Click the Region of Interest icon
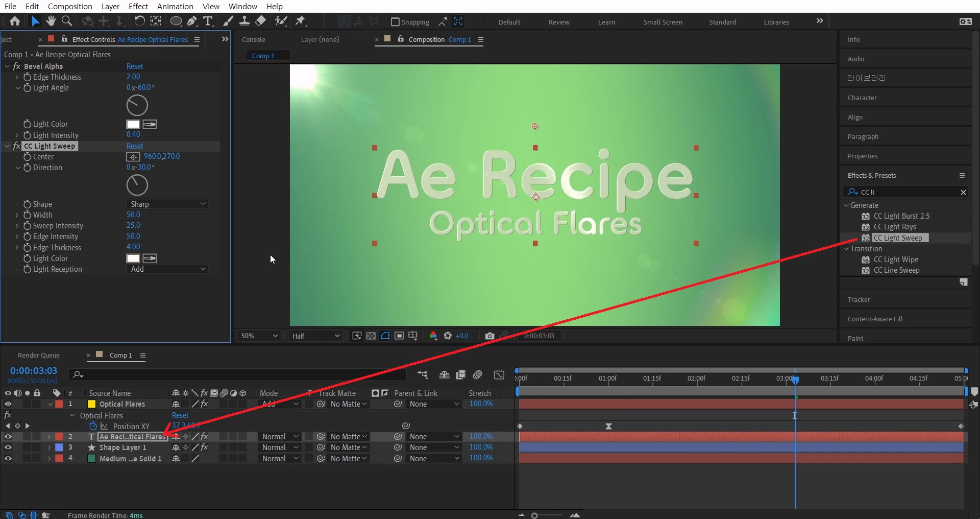Image resolution: width=980 pixels, height=519 pixels. coord(399,336)
